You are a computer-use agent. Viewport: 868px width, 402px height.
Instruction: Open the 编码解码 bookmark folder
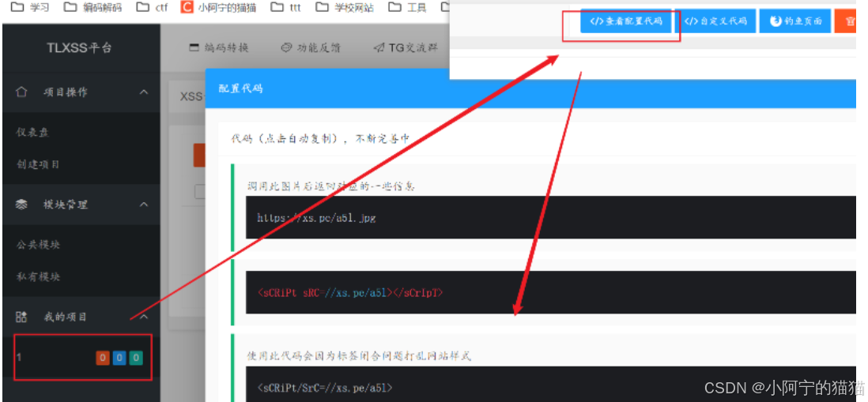(93, 8)
